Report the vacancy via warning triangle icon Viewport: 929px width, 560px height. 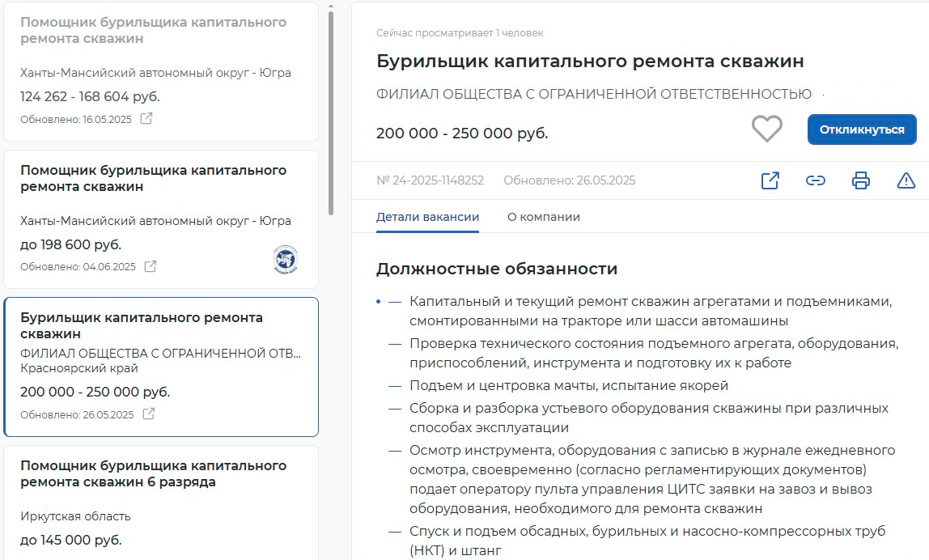pos(906,180)
